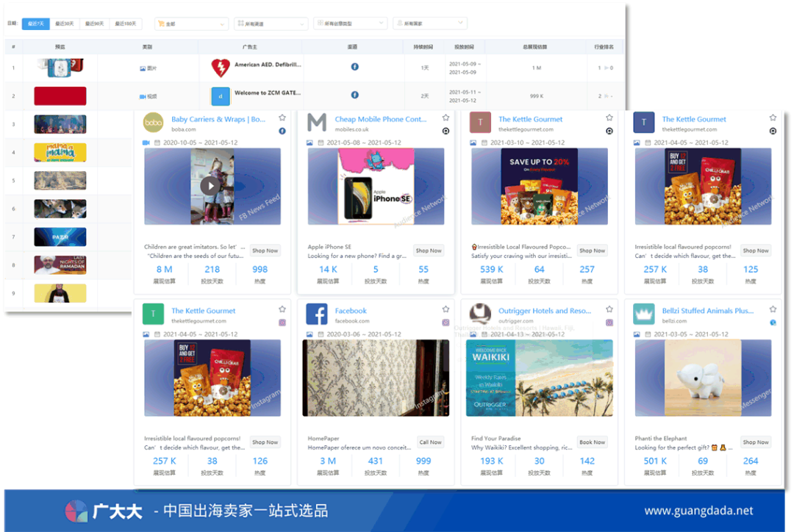The height and width of the screenshot is (532, 794).
Task: Click Shop Now on Phanti the Elephant ad
Action: [x=756, y=442]
